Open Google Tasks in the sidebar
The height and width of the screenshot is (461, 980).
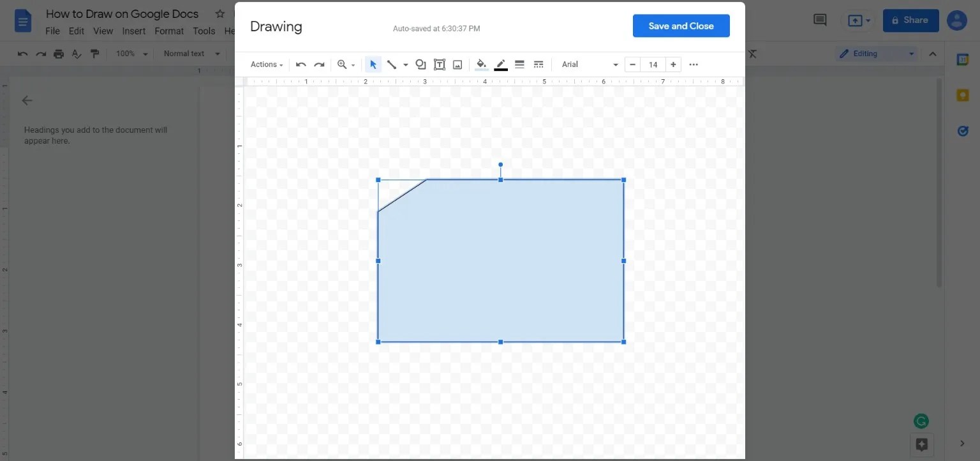[x=962, y=131]
